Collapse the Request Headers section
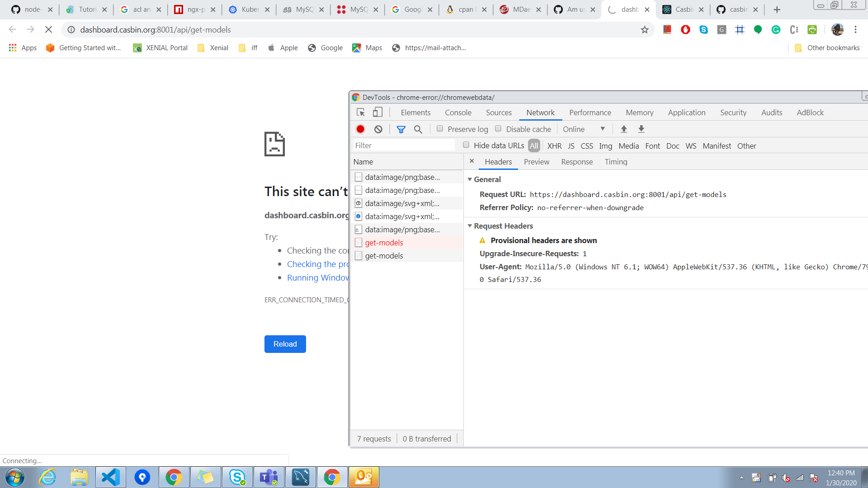This screenshot has width=868, height=488. click(x=470, y=226)
